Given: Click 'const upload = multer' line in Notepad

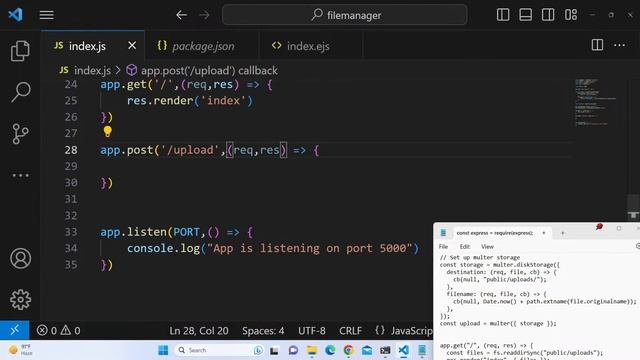Looking at the screenshot, I should (x=498, y=323).
